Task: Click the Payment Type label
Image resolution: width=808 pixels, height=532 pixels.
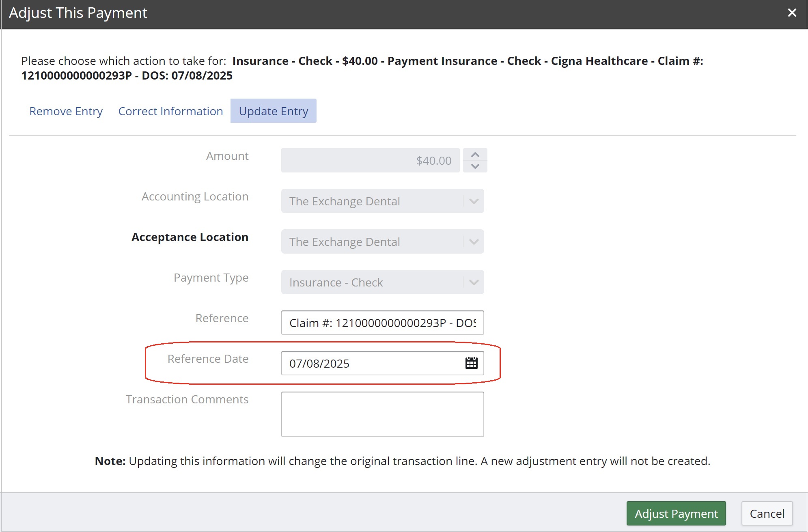Action: (211, 278)
